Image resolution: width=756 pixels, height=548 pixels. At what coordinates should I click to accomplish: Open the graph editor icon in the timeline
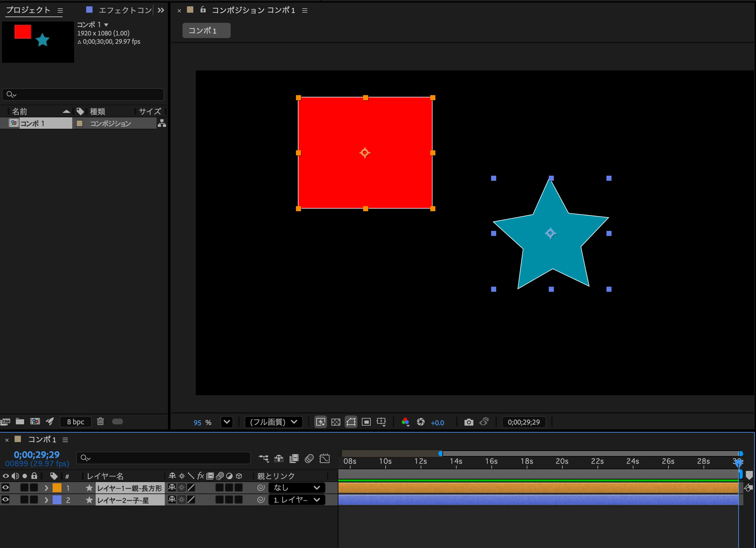pos(324,459)
